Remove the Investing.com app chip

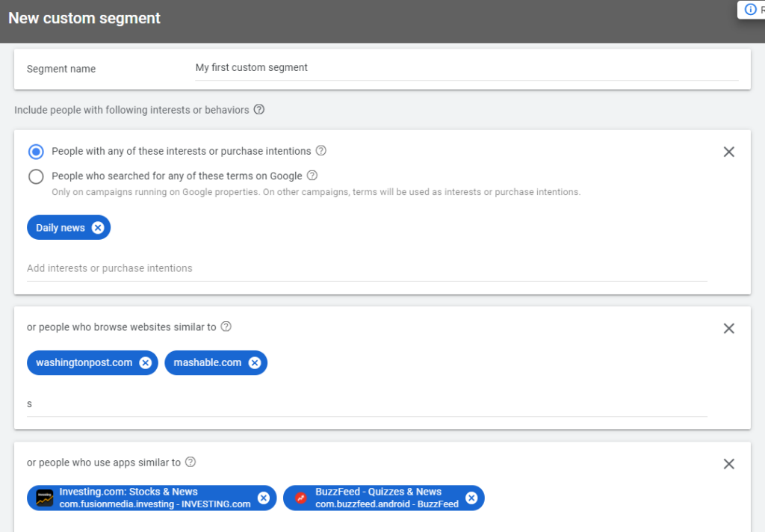click(x=264, y=498)
